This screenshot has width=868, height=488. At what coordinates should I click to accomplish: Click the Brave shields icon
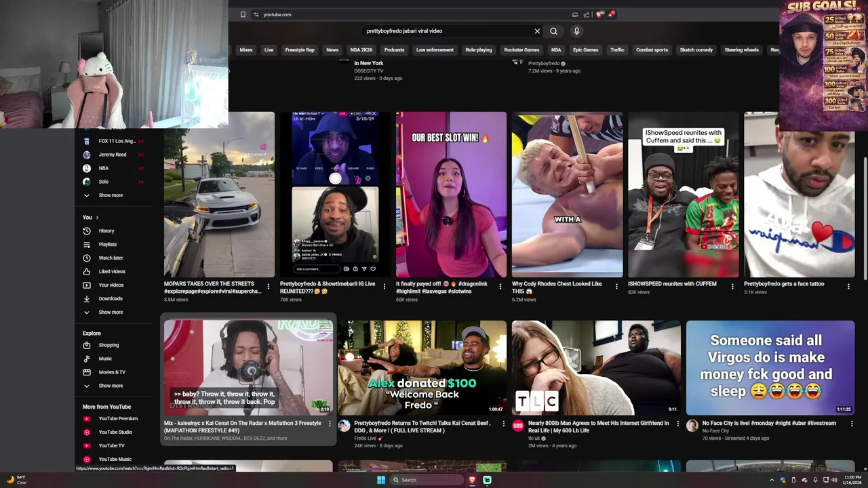click(x=599, y=14)
